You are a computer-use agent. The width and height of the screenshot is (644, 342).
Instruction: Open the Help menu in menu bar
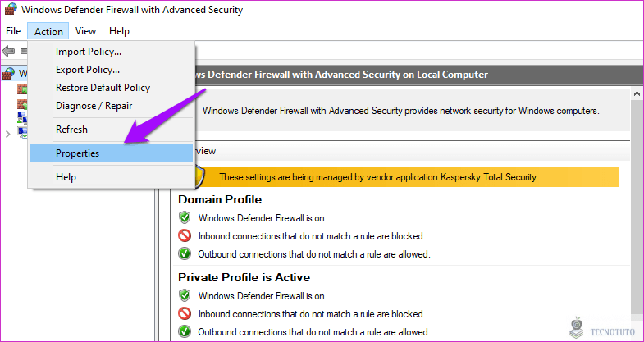(x=119, y=31)
